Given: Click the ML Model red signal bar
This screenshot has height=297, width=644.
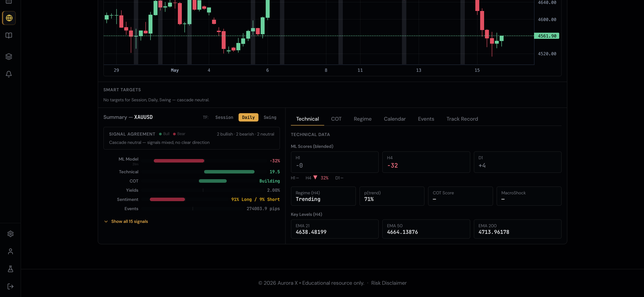Looking at the screenshot, I should (x=179, y=161).
